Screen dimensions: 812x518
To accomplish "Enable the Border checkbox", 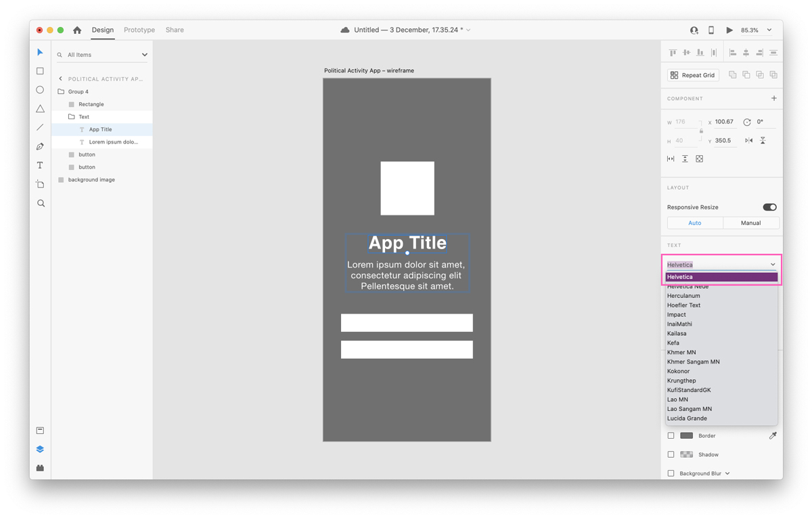I will (x=671, y=436).
